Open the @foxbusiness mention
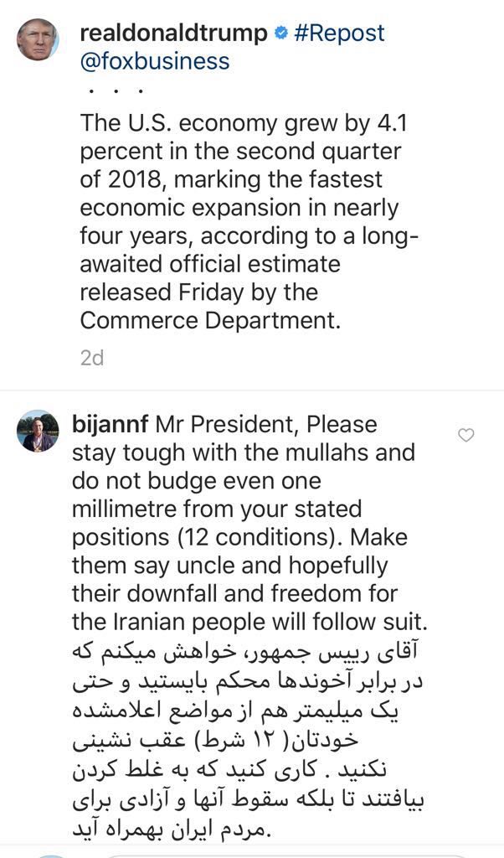504x858 pixels. pyautogui.click(x=155, y=61)
